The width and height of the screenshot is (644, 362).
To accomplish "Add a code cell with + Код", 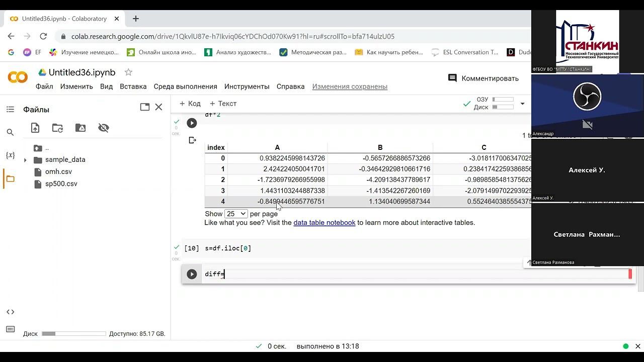I will 190,104.
